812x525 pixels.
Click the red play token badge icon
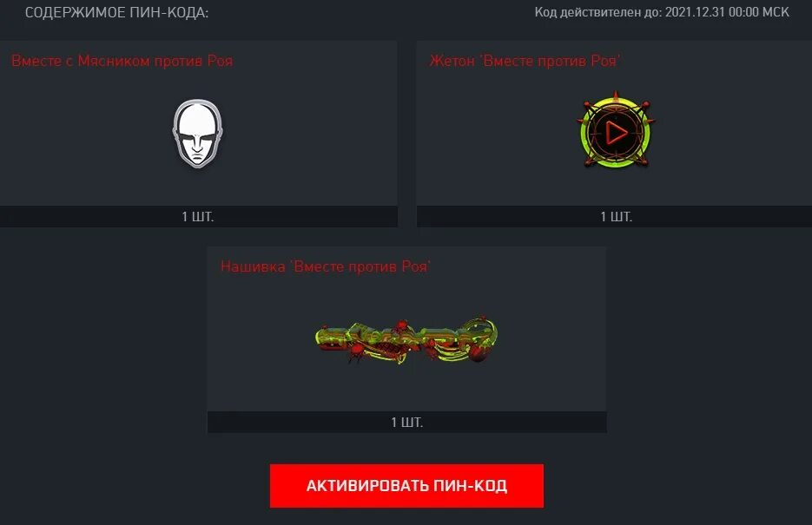616,131
